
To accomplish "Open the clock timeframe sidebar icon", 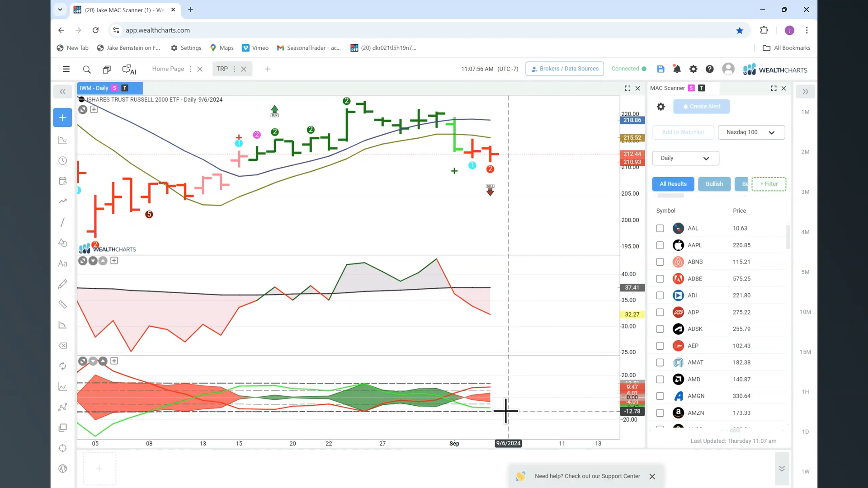I will tap(63, 161).
